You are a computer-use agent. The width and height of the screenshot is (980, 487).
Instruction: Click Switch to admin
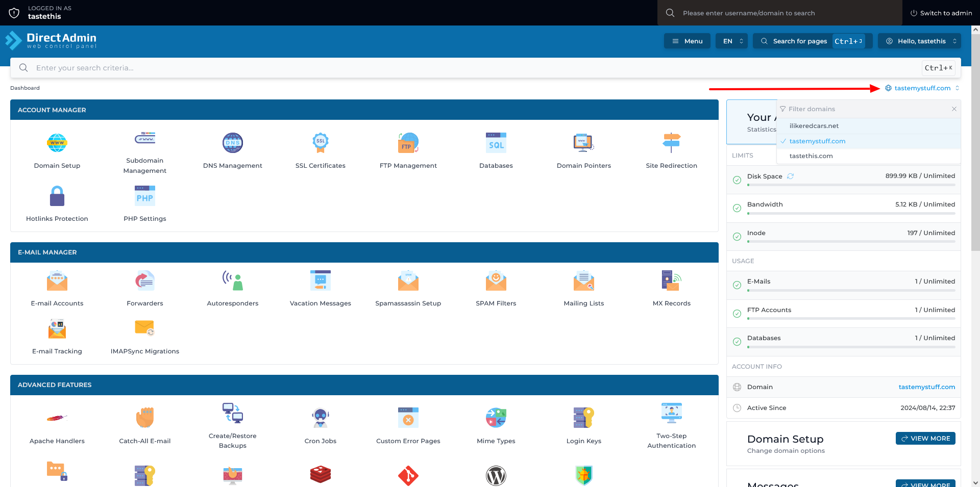[941, 13]
